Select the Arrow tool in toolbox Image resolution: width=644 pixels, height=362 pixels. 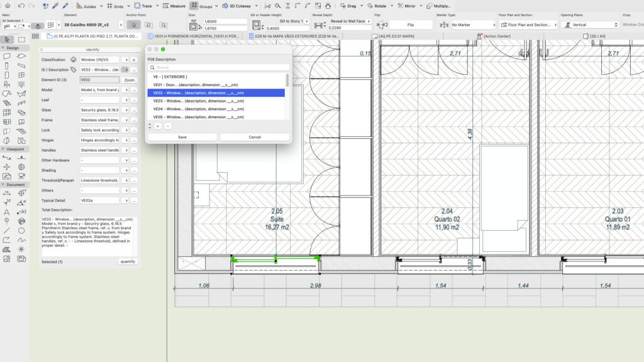click(x=7, y=40)
